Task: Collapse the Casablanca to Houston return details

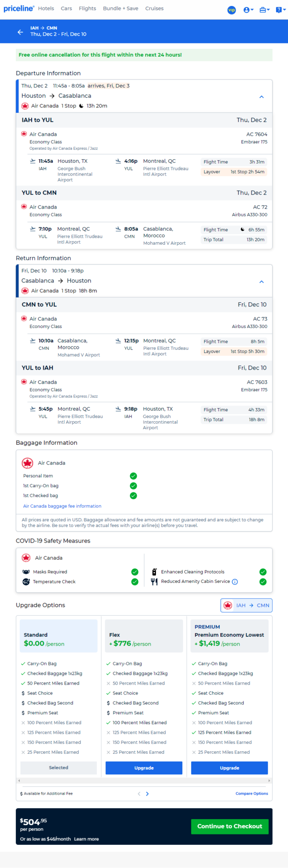Action: tap(261, 282)
